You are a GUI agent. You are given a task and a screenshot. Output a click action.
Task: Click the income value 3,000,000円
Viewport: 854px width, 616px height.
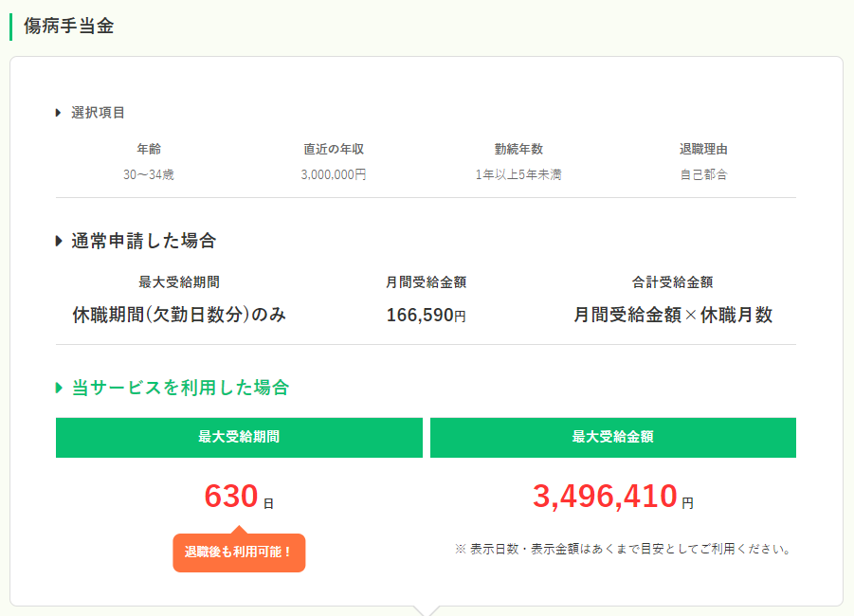(334, 174)
